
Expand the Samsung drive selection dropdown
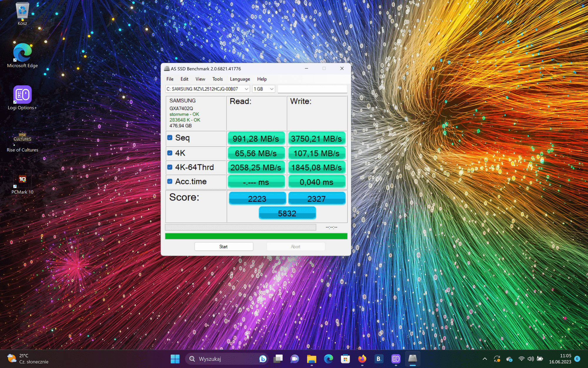[x=246, y=89]
